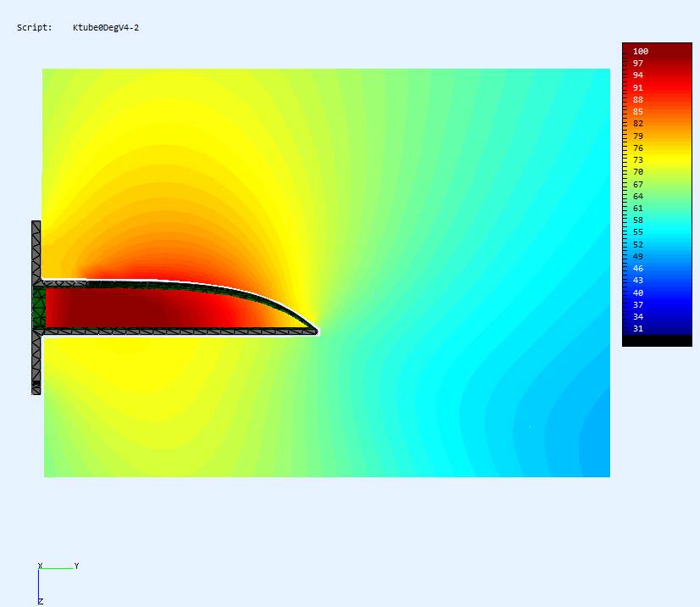This screenshot has width=700, height=607.
Task: Click the X axis label of orientation triad
Action: coord(40,566)
